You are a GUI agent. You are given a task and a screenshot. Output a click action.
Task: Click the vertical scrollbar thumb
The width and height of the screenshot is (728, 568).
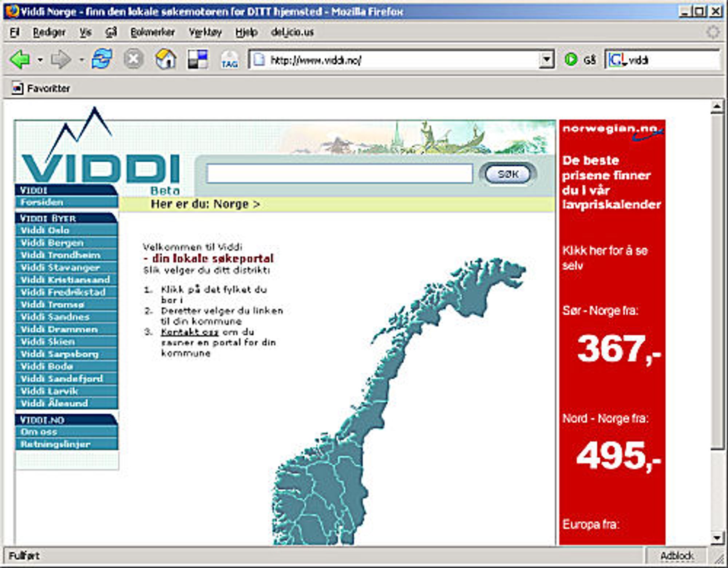[x=717, y=281]
